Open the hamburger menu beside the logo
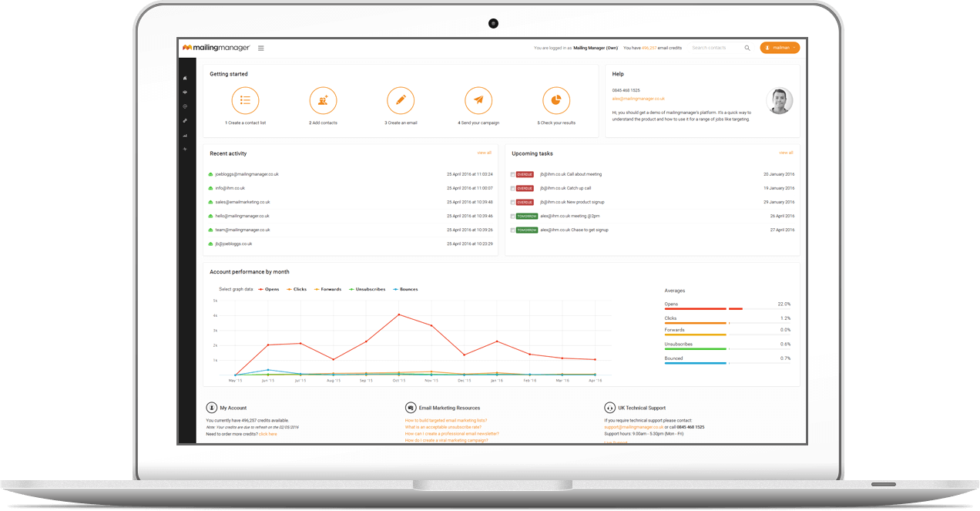The image size is (980, 511). (261, 48)
